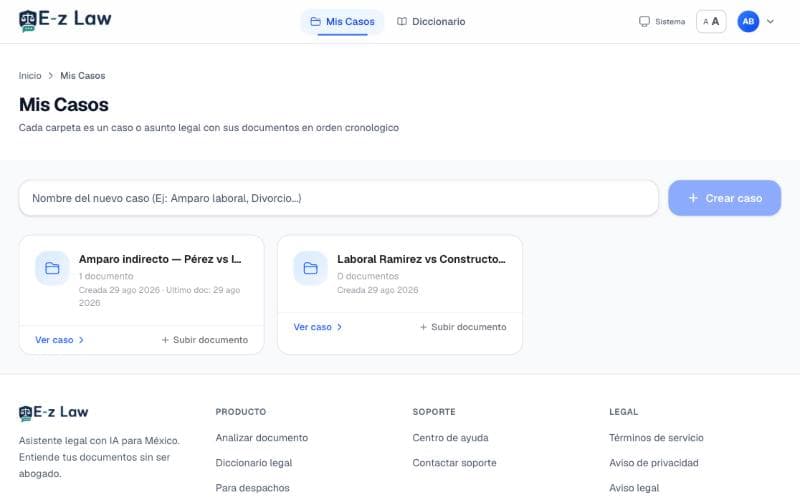Open Aviso de privacidad link
The width and height of the screenshot is (800, 500).
654,463
